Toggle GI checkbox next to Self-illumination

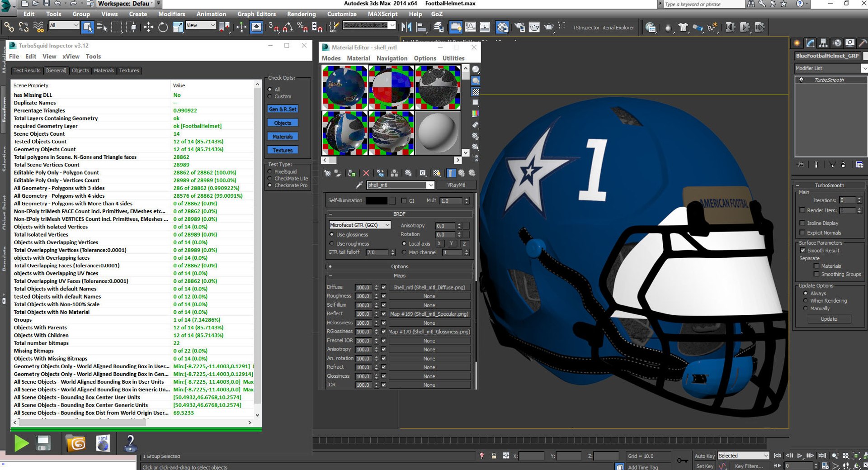click(x=404, y=200)
